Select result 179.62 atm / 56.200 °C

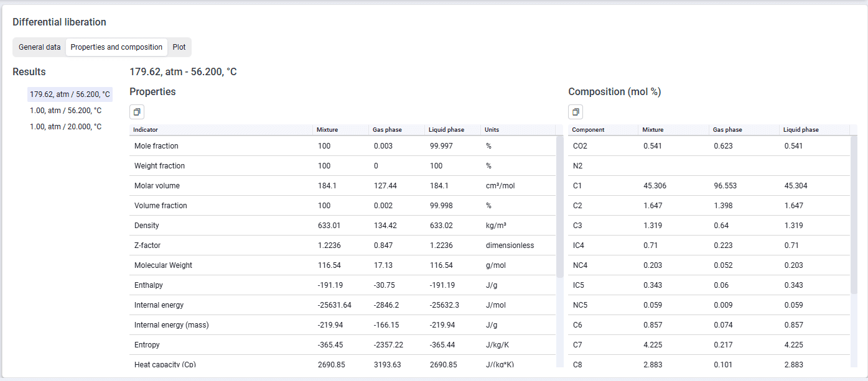pos(70,94)
